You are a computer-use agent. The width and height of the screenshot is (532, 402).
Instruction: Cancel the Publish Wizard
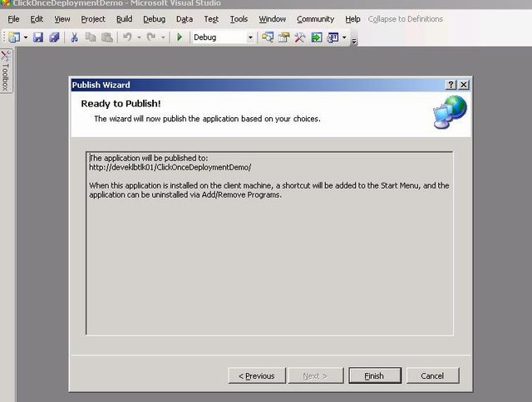[x=432, y=376]
